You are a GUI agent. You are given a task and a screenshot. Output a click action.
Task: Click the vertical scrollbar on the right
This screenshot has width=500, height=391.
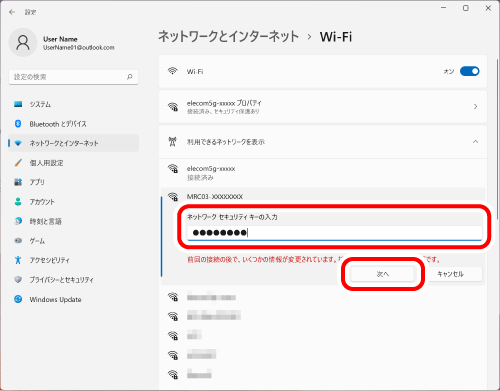(497, 138)
